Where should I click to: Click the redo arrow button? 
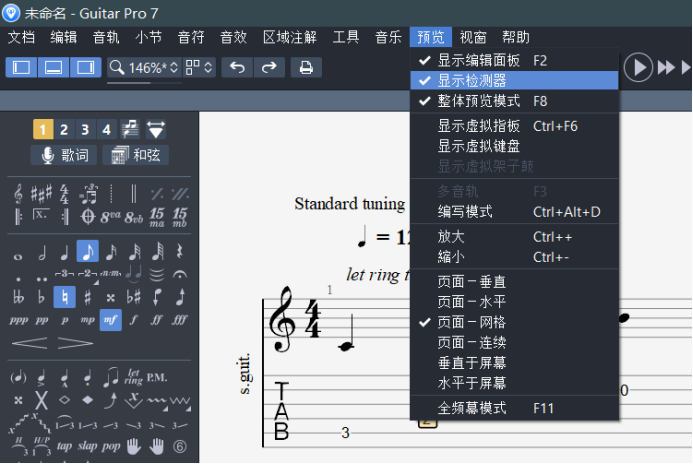[269, 68]
